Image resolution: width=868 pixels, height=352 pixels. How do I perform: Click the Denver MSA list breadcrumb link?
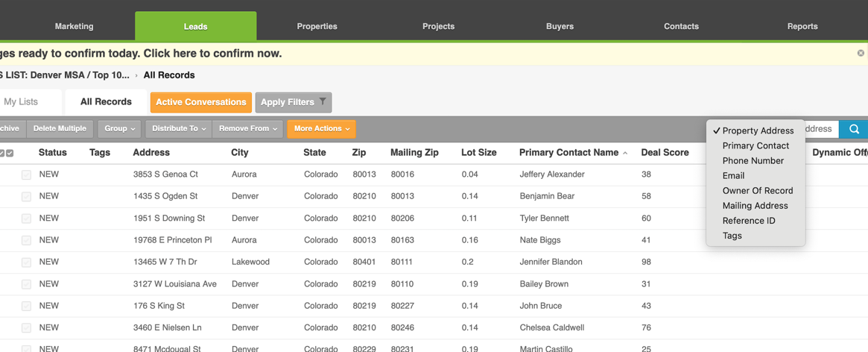65,75
